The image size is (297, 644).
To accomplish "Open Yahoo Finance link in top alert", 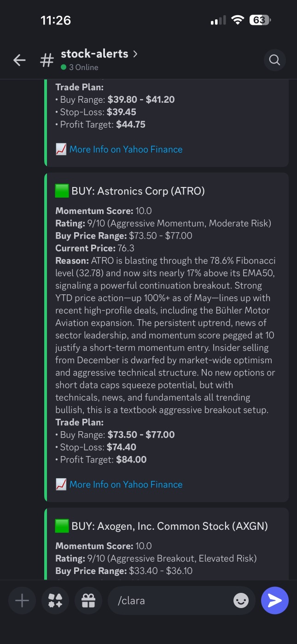I will pos(126,149).
